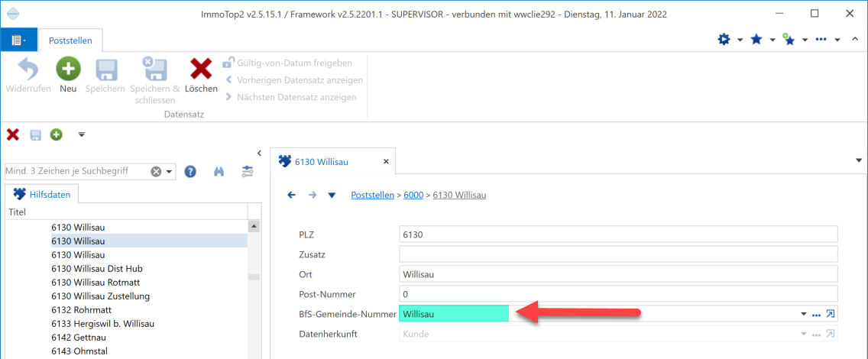The height and width of the screenshot is (359, 868).
Task: Click the Ort input field
Action: pyautogui.click(x=618, y=273)
